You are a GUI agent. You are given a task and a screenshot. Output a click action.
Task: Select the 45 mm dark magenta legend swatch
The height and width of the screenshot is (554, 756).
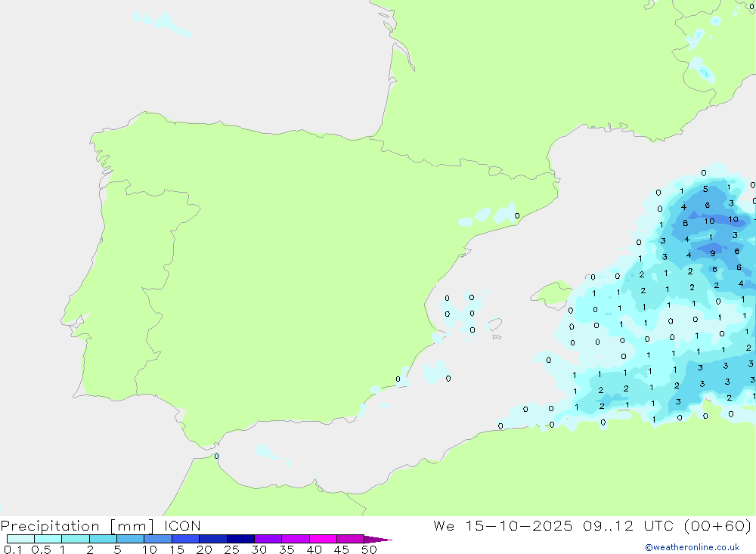pos(350,539)
